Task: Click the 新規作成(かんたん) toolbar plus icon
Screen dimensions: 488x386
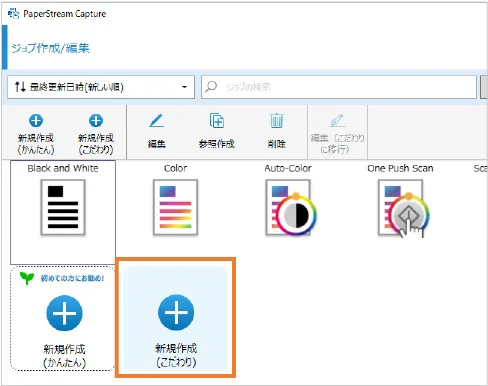Action: pyautogui.click(x=36, y=121)
